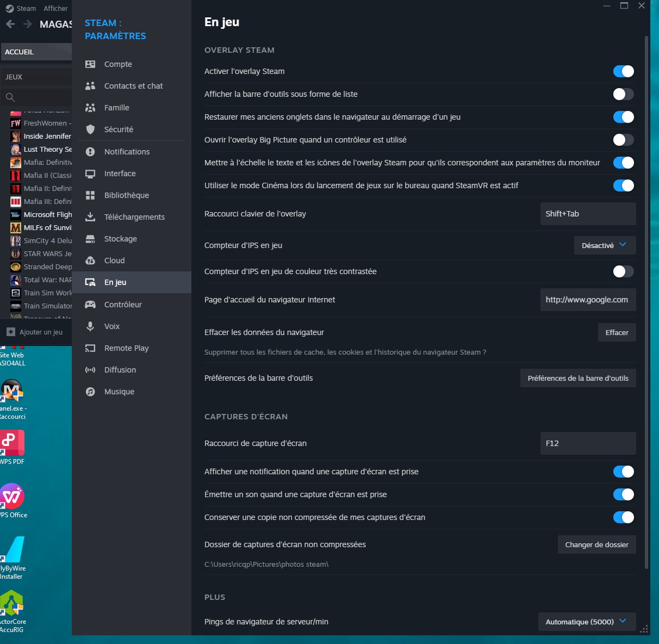This screenshot has width=659, height=644.
Task: Select STAR WARS Je in game list
Action: point(41,253)
